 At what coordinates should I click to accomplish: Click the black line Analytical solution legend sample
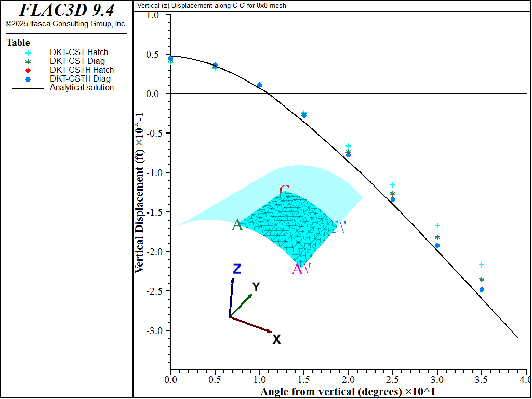(28, 88)
